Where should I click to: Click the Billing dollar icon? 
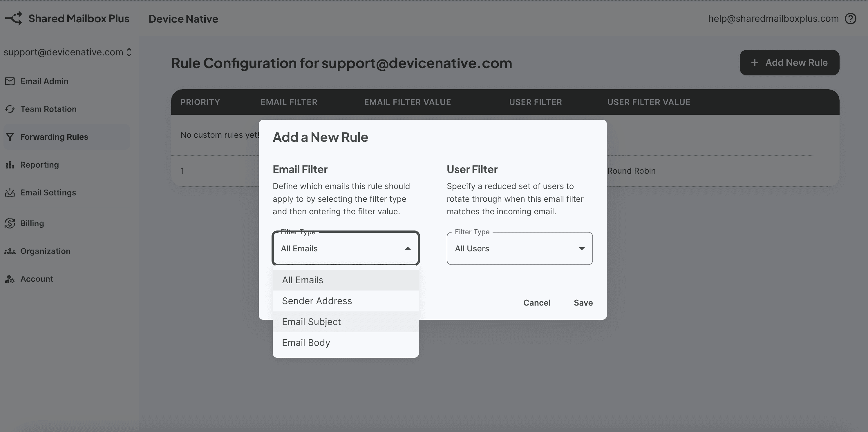coord(10,223)
